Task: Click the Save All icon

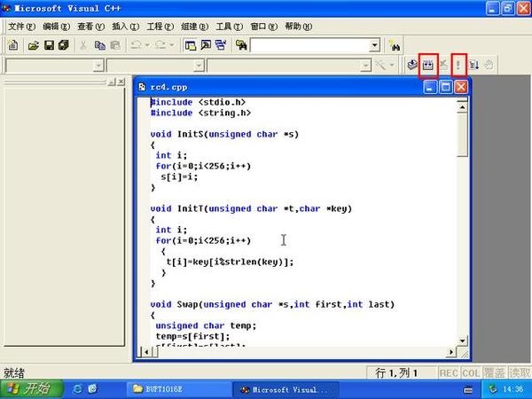Action: click(x=64, y=45)
